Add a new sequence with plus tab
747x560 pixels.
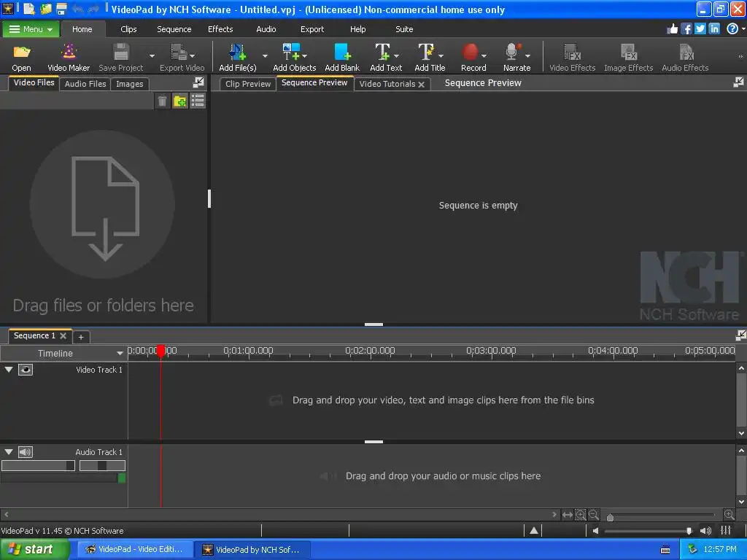click(81, 337)
